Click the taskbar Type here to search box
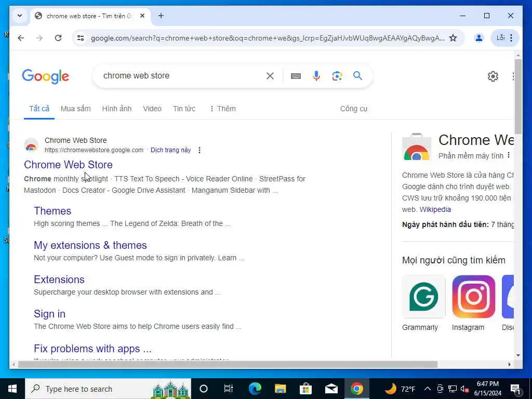The width and height of the screenshot is (532, 399). pyautogui.click(x=108, y=389)
